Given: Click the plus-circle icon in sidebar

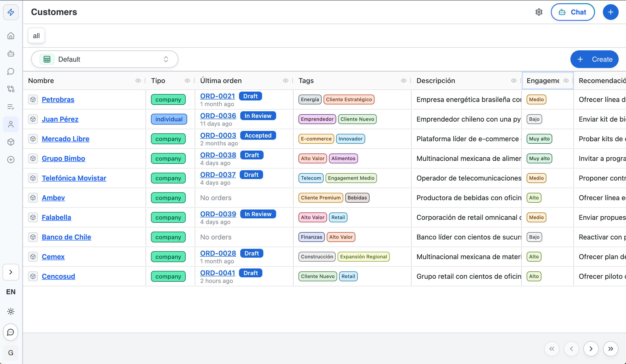Looking at the screenshot, I should [11, 160].
